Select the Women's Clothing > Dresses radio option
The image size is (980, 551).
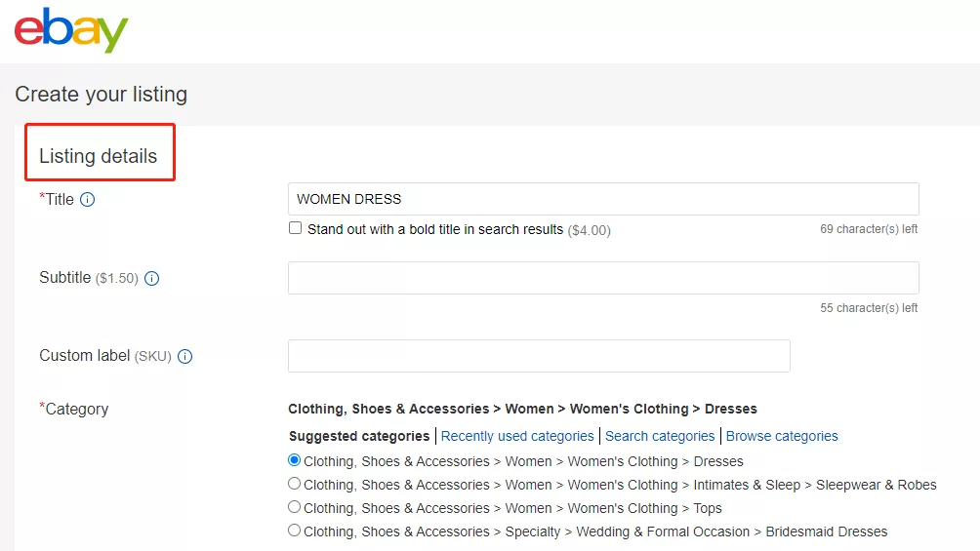point(295,460)
